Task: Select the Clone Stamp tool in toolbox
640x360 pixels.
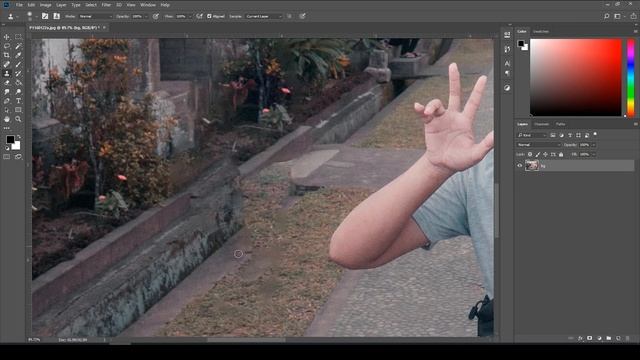Action: coord(7,73)
